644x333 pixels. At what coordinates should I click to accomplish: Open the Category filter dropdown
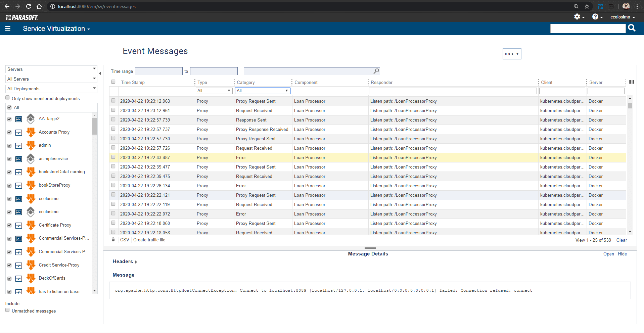pyautogui.click(x=262, y=91)
